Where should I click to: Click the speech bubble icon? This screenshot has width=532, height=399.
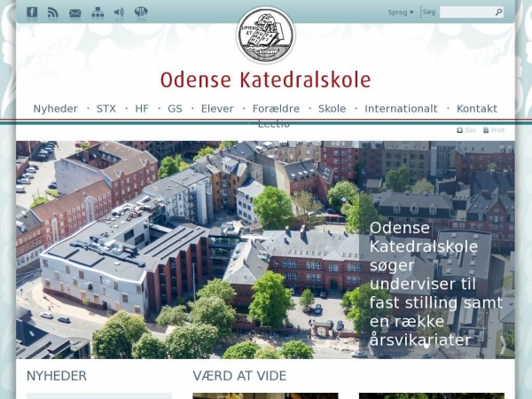(141, 12)
